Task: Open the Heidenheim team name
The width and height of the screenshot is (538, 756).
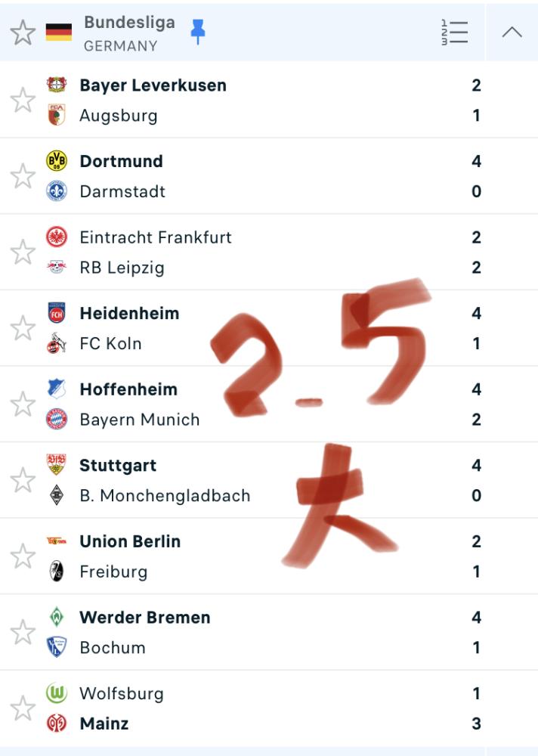Action: [129, 314]
